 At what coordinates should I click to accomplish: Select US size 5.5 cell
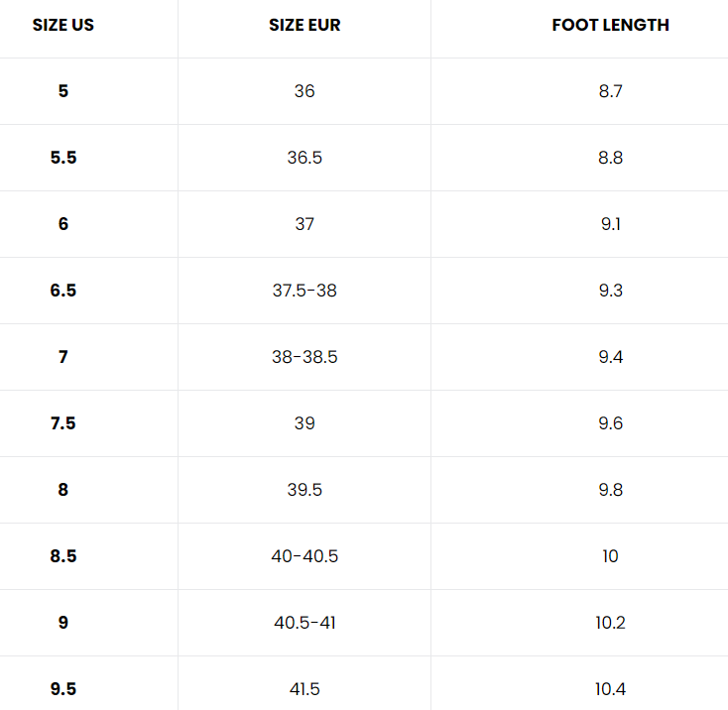tap(63, 158)
